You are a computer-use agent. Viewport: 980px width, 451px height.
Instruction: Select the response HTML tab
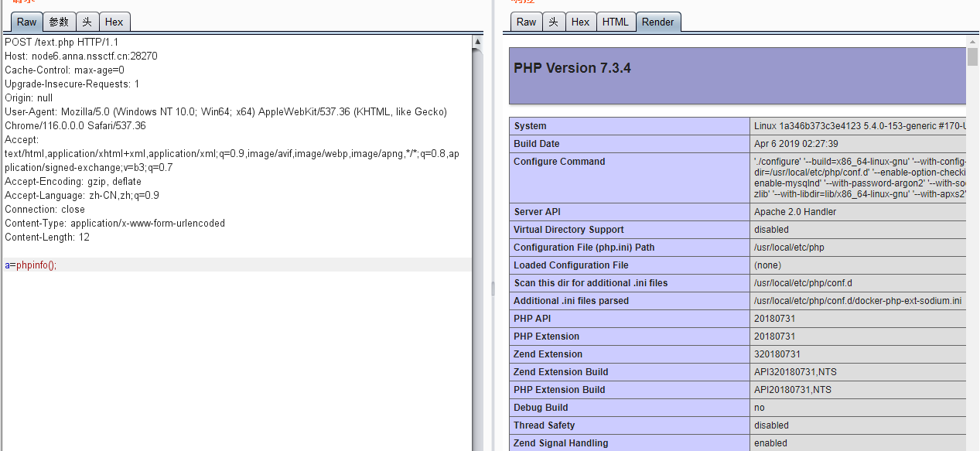pyautogui.click(x=616, y=22)
